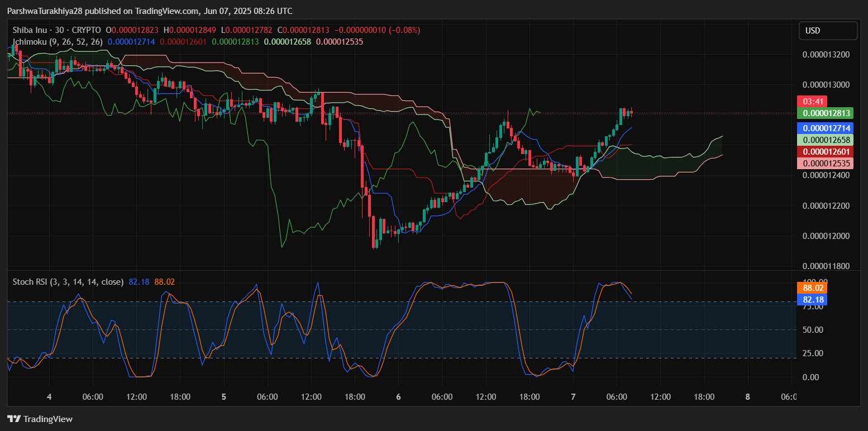Screen dimensions: 868x431
Task: Click date marker 8 on time axis
Action: [747, 397]
